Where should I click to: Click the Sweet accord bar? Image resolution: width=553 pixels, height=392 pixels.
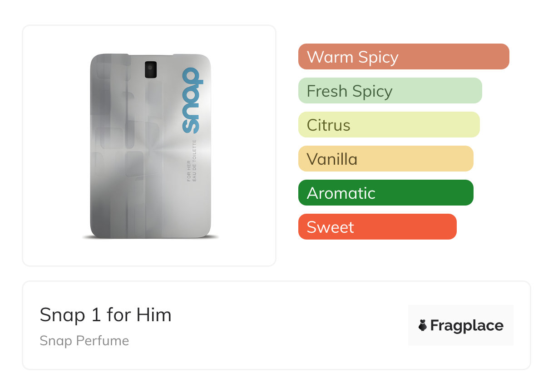(x=377, y=227)
